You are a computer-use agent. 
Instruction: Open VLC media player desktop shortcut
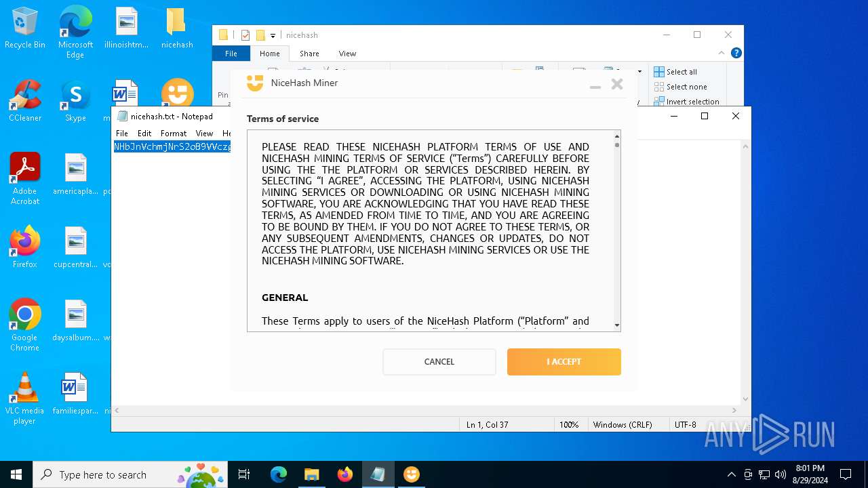pyautogui.click(x=25, y=399)
